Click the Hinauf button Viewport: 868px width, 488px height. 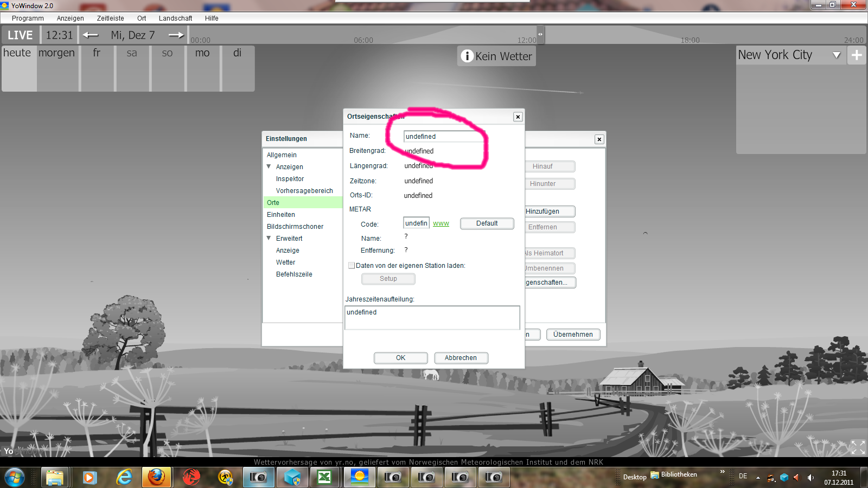coord(550,166)
